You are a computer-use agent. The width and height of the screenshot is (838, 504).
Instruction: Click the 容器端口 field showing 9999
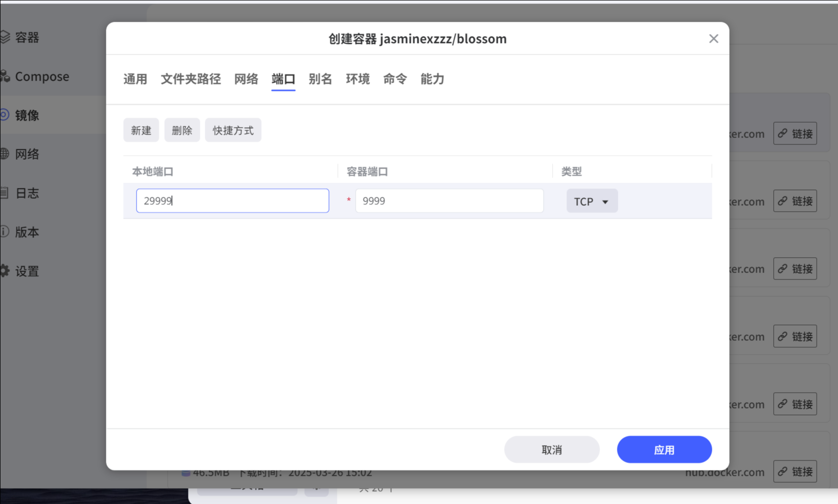[x=449, y=201]
